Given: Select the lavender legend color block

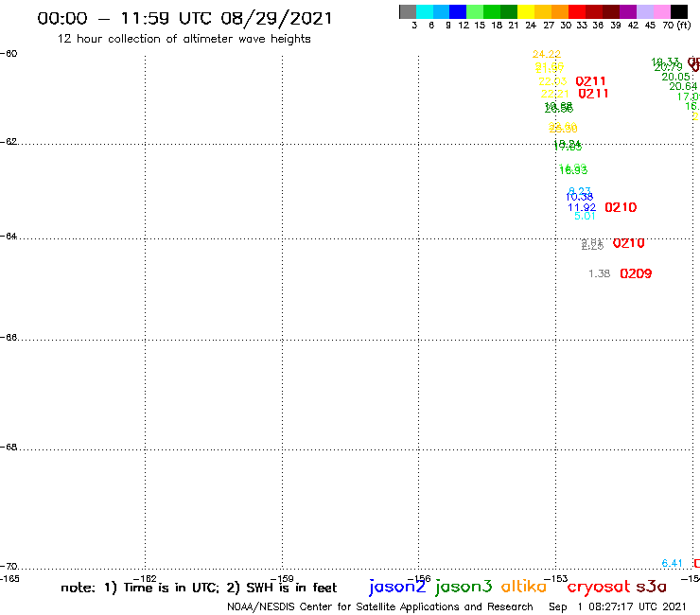Looking at the screenshot, I should [644, 11].
